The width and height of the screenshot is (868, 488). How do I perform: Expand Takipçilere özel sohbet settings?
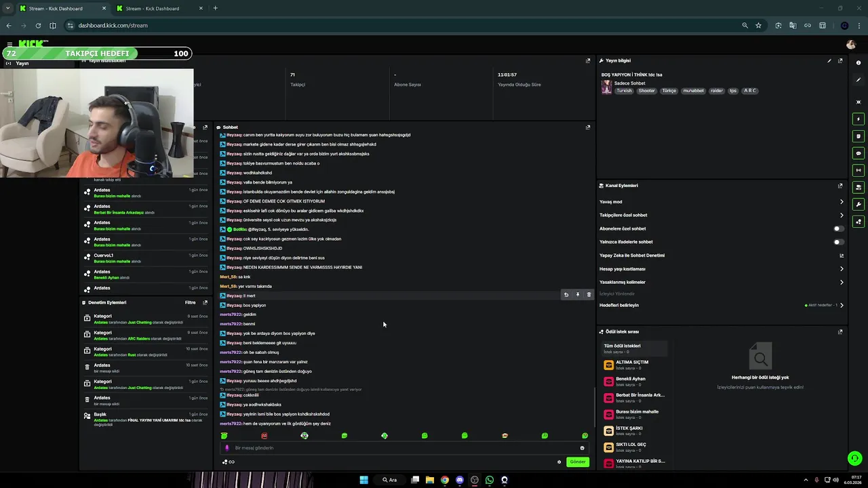coord(842,216)
